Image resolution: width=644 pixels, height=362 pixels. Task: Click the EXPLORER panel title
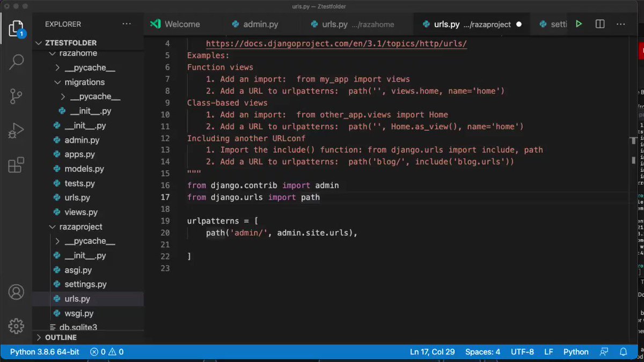coord(63,24)
